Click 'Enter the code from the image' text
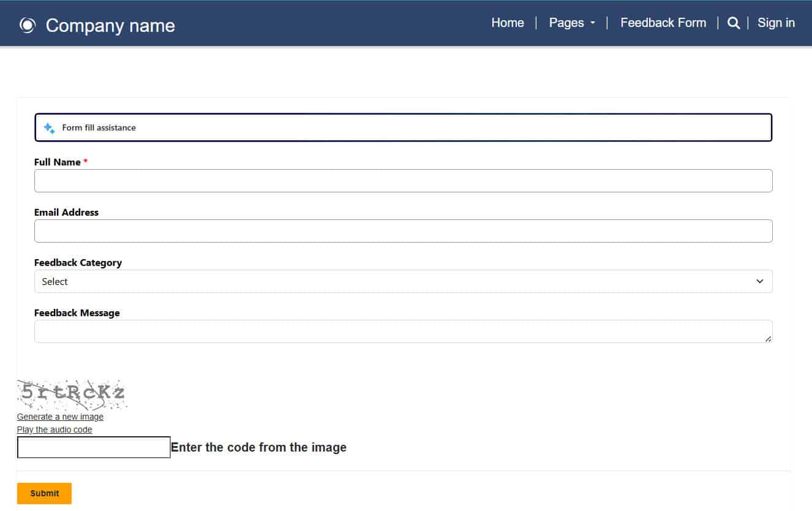This screenshot has width=812, height=511. [258, 447]
